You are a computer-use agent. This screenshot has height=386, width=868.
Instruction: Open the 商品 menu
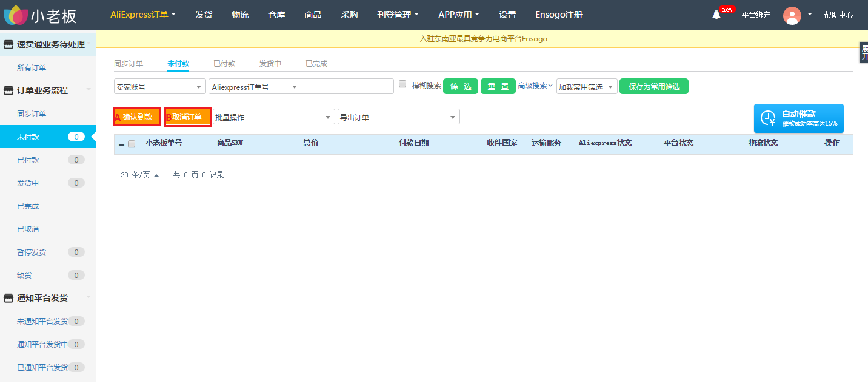pos(313,15)
